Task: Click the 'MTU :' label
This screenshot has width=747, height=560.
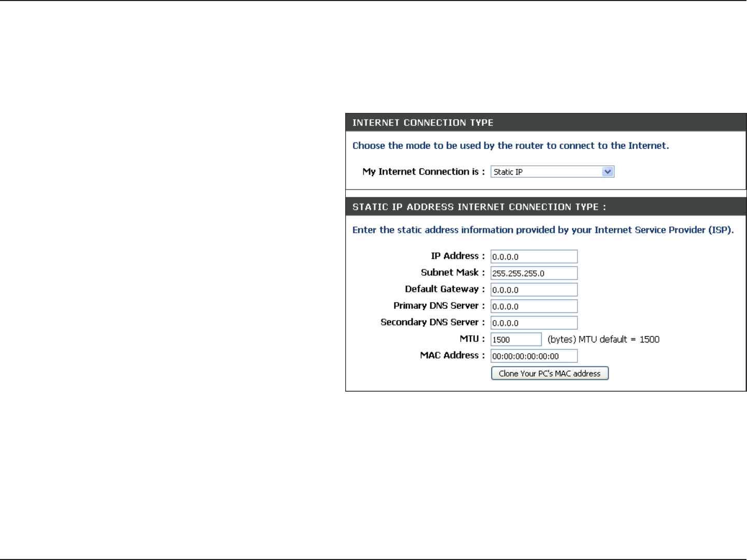Action: point(472,339)
